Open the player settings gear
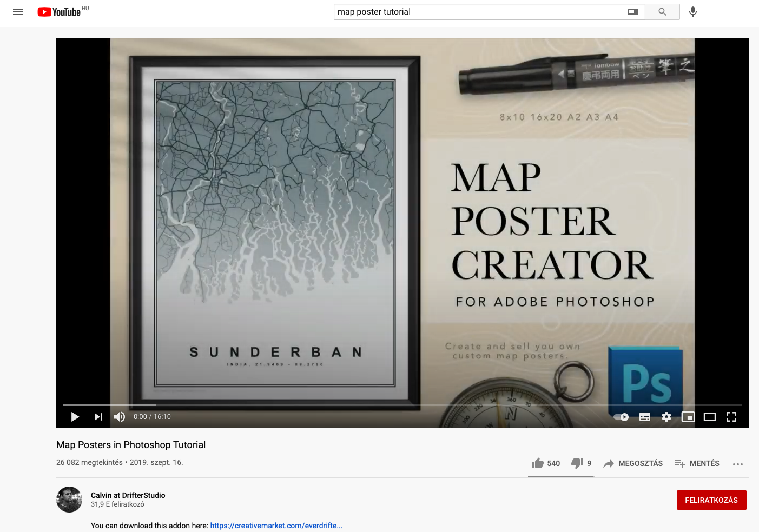Screen dimensions: 759x532 tap(666, 417)
